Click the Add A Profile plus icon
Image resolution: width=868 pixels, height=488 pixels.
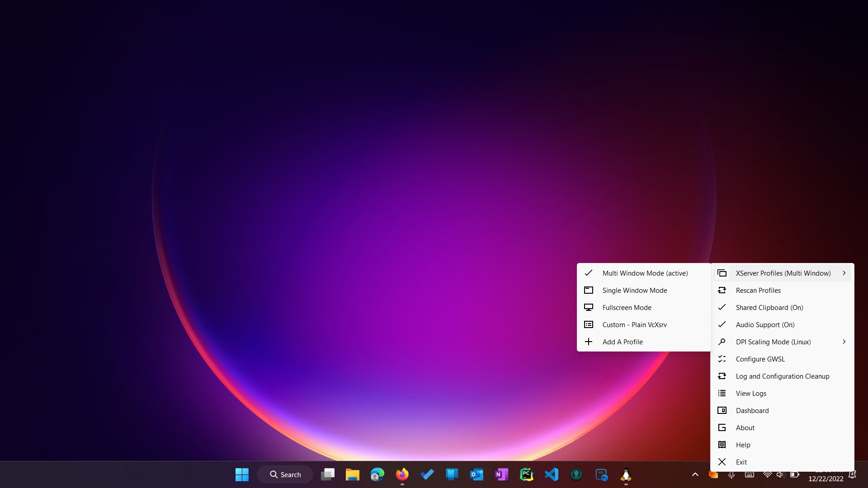(x=589, y=342)
